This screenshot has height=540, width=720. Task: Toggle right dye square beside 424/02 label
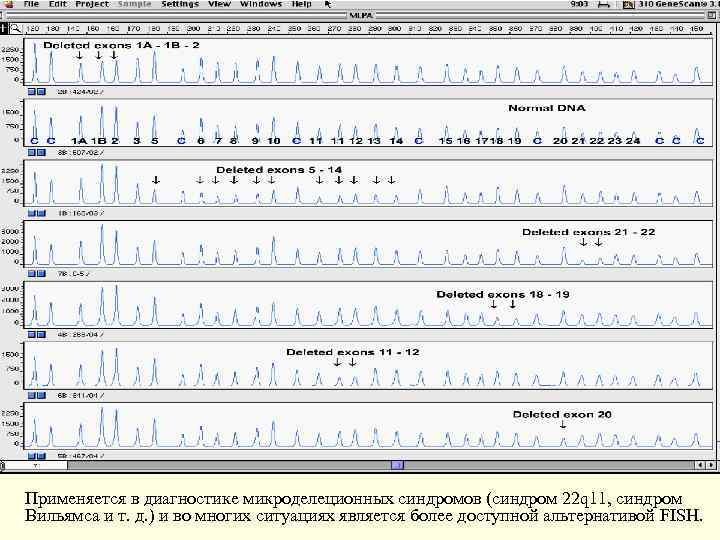click(41, 91)
